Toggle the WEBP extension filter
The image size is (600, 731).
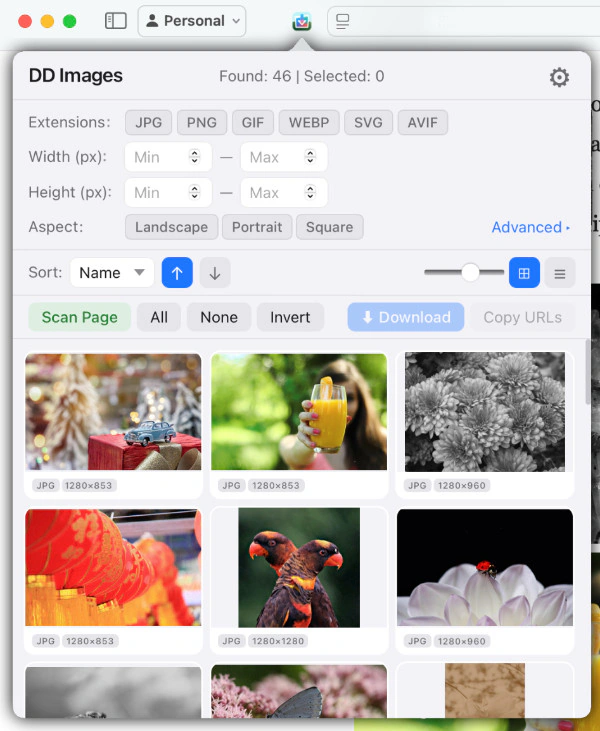(309, 122)
